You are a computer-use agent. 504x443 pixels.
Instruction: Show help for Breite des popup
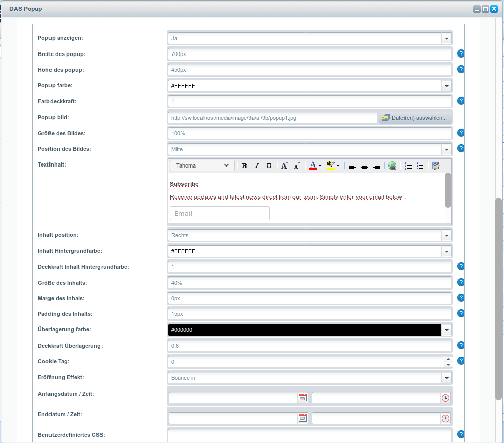461,53
